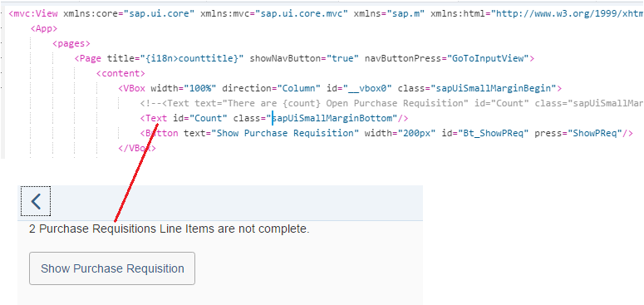644x305 pixels.
Task: Click the sapUiSmallMarginBottom class value
Action: [332, 118]
